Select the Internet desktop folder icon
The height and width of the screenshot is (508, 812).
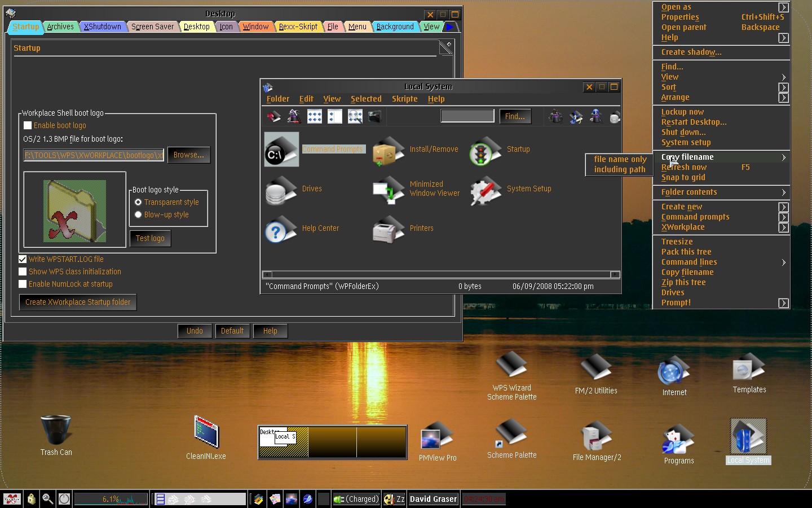(674, 370)
